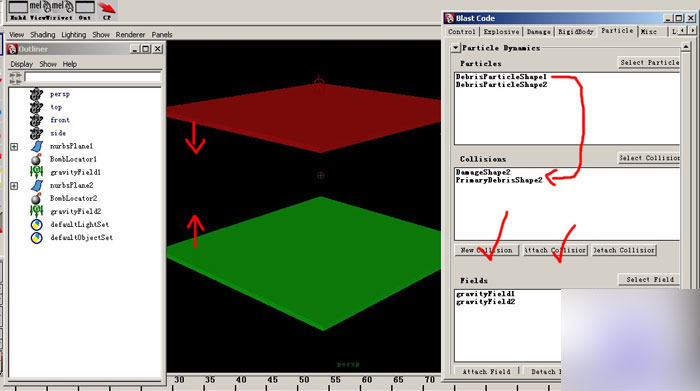Click the CP shelf icon with red arrow
700x391 pixels.
tap(107, 11)
